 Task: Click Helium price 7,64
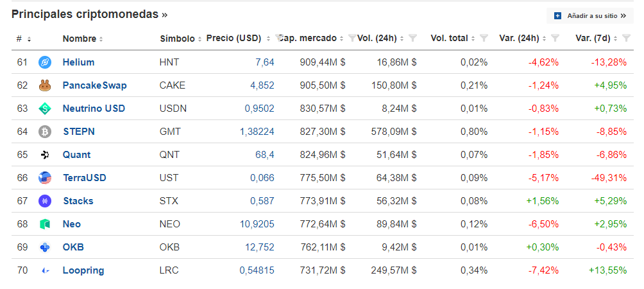(265, 62)
